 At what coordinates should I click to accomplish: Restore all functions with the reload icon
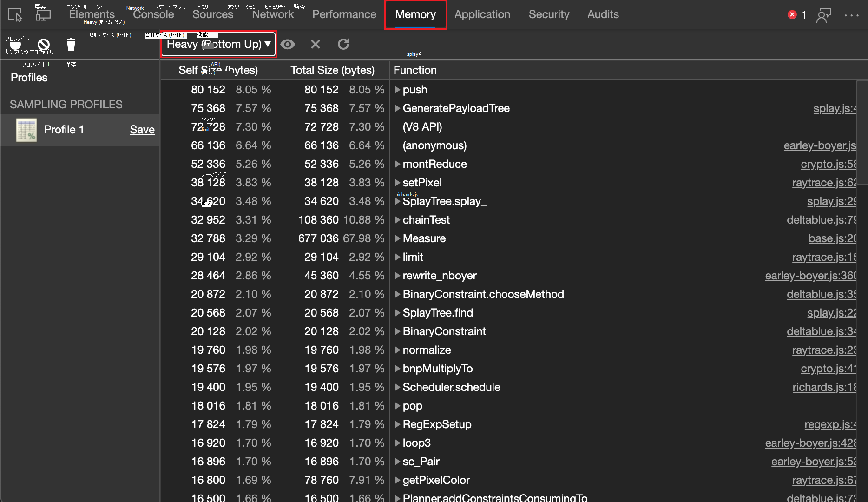click(x=343, y=44)
